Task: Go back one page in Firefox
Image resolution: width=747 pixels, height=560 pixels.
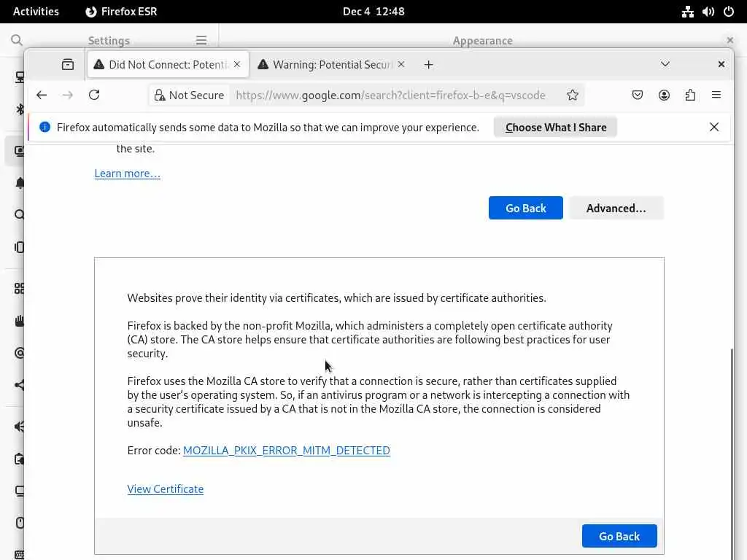Action: click(x=42, y=95)
